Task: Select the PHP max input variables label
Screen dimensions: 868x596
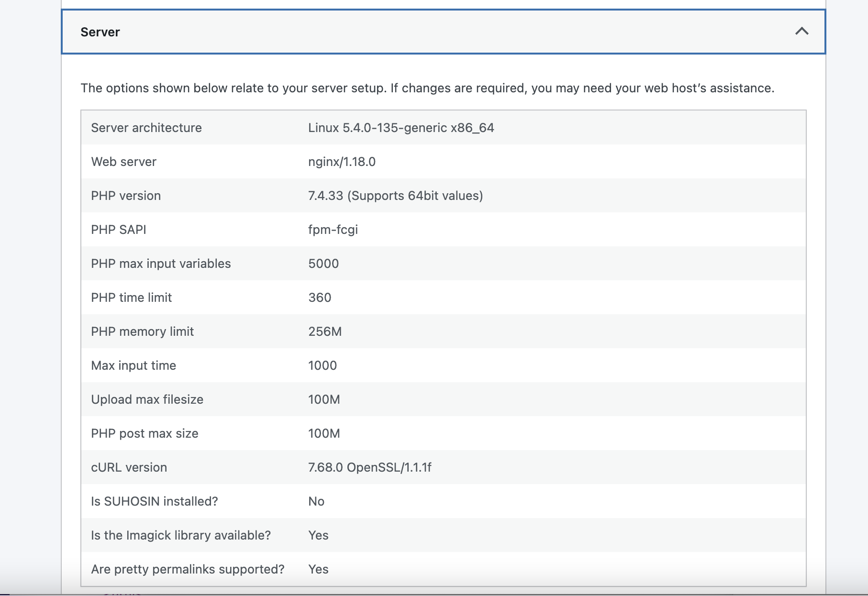Action: (161, 264)
